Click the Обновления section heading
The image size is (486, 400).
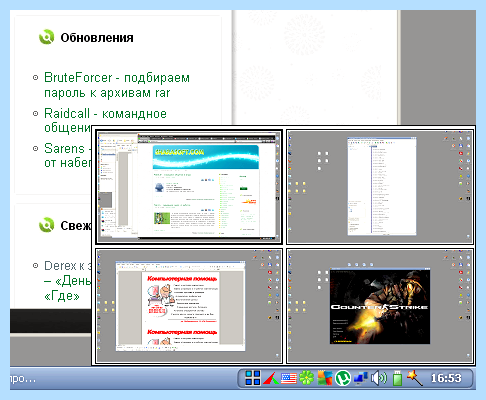[x=97, y=38]
